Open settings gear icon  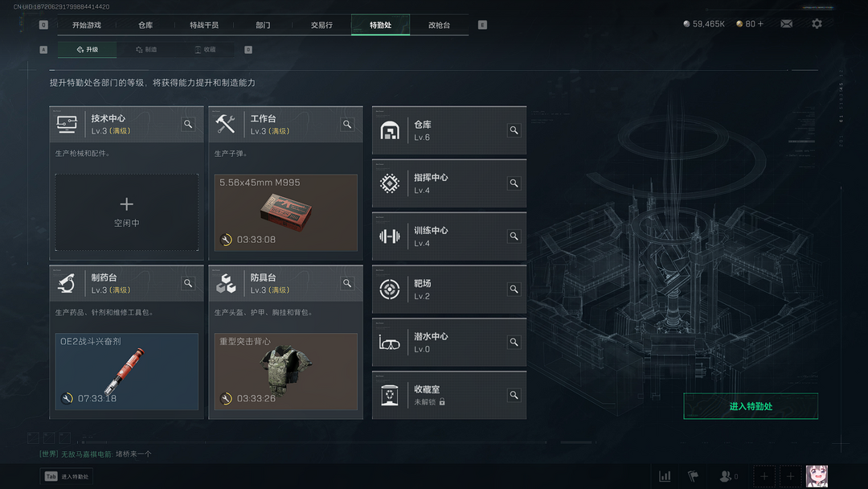(x=817, y=24)
